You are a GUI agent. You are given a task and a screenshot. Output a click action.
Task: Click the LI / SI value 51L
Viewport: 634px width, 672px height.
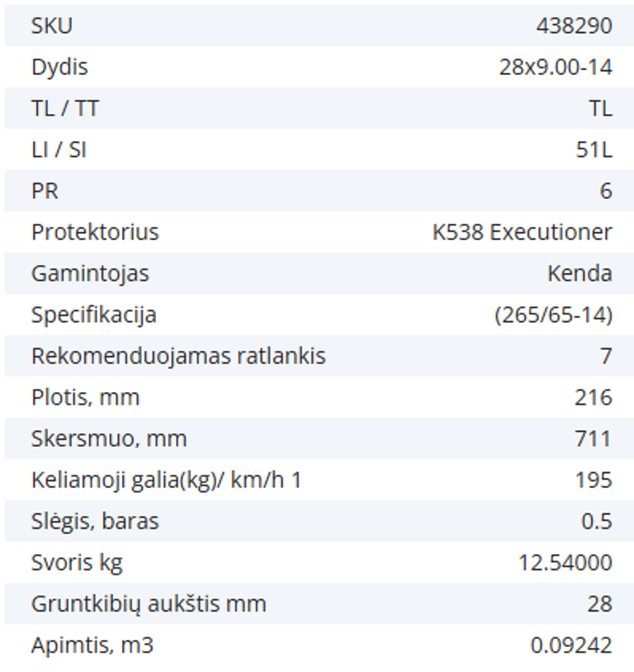[x=594, y=149]
